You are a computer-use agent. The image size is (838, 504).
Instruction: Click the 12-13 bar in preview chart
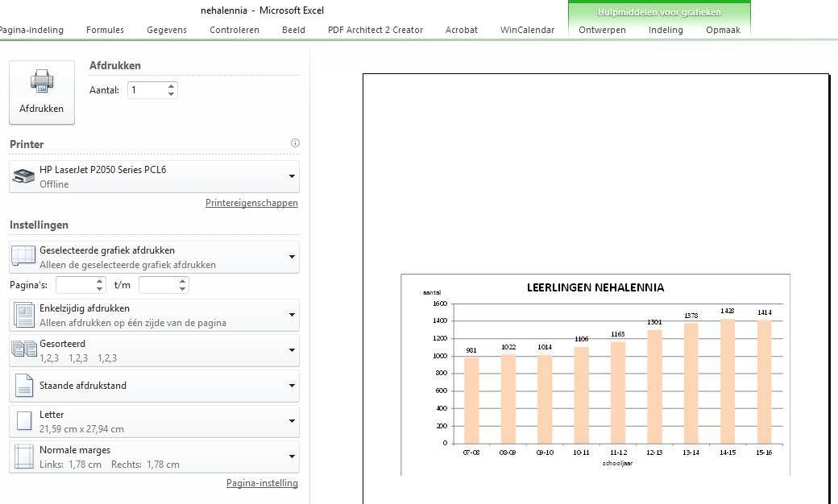(x=654, y=386)
